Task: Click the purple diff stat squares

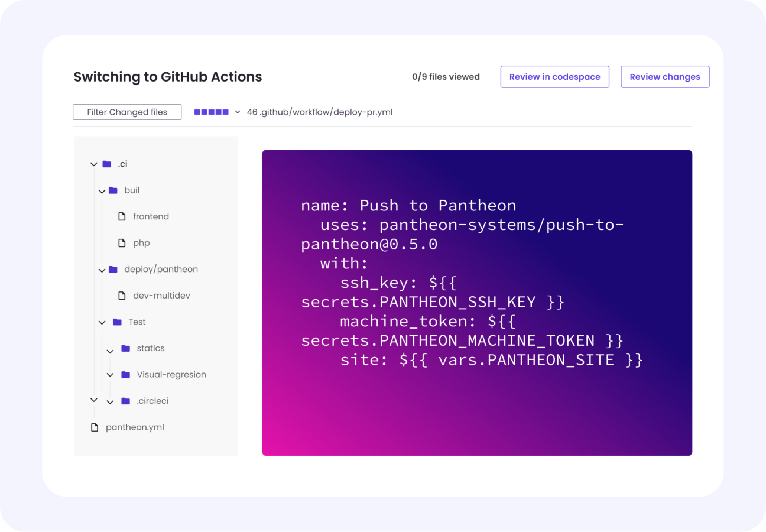Action: point(211,112)
